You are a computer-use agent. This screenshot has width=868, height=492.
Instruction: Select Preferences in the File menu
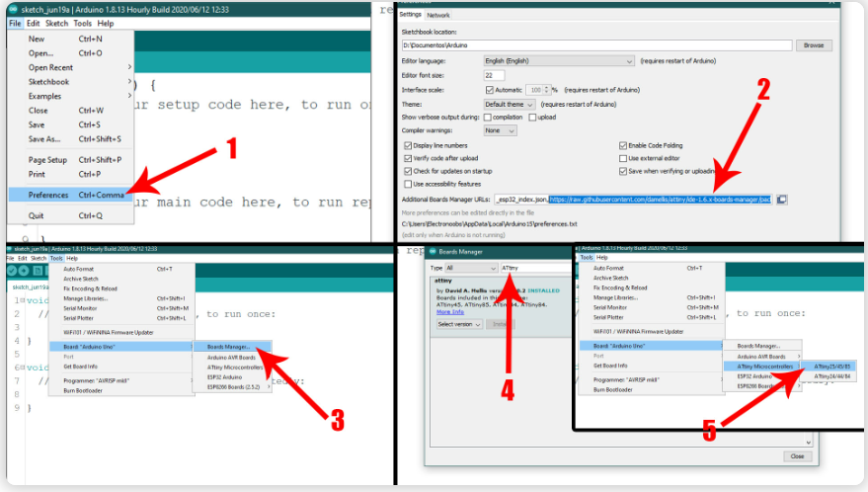[x=71, y=195]
